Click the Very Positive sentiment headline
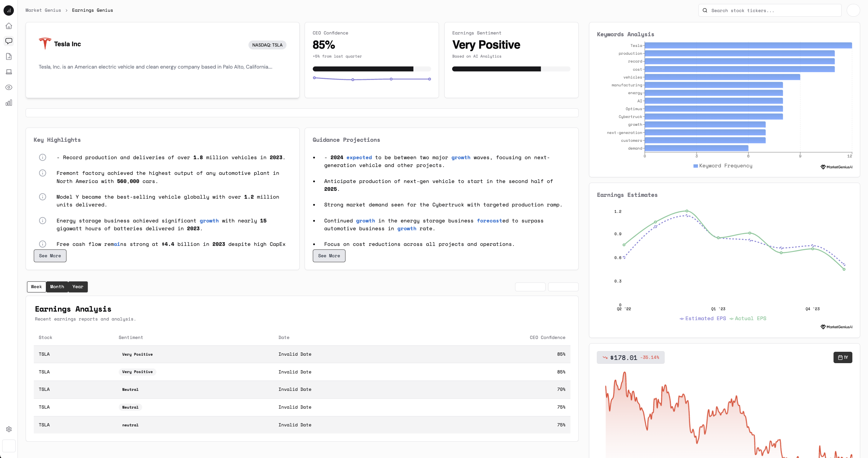This screenshot has width=868, height=458. (x=486, y=45)
